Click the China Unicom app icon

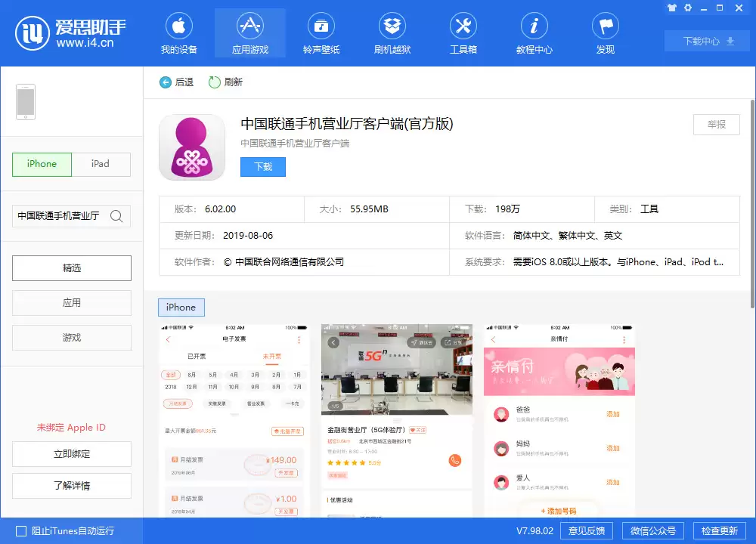click(192, 147)
